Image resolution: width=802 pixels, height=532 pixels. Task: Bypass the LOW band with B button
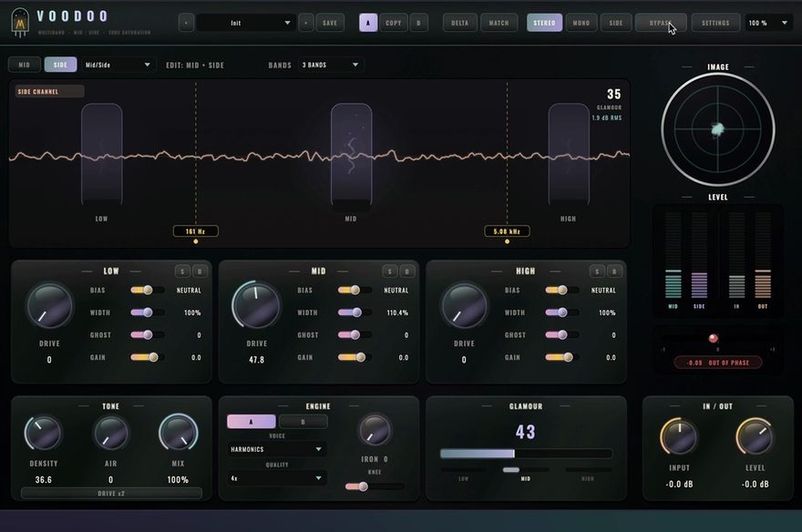pyautogui.click(x=200, y=271)
